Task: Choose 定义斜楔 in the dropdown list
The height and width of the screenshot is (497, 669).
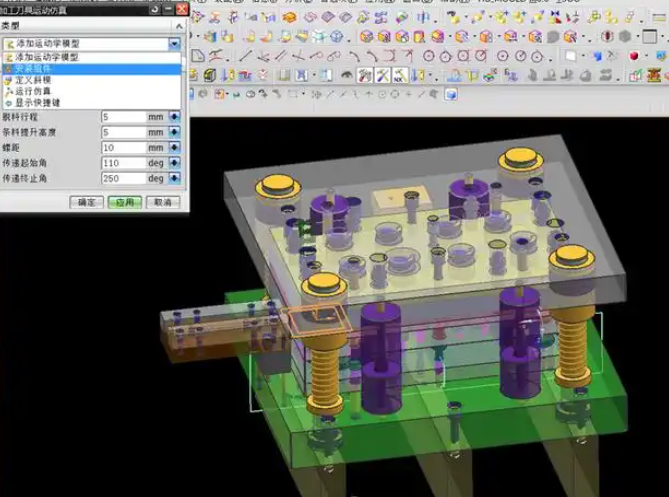Action: [x=40, y=79]
